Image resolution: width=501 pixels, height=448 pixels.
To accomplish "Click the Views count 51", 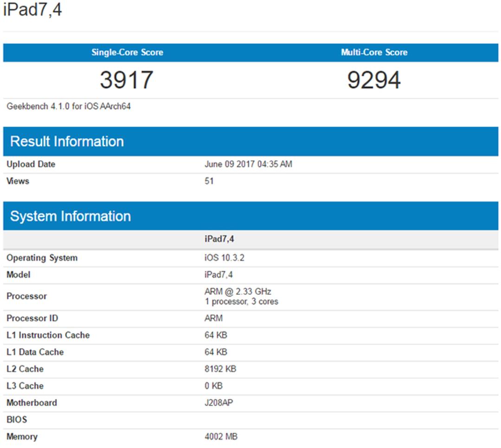I will click(209, 181).
